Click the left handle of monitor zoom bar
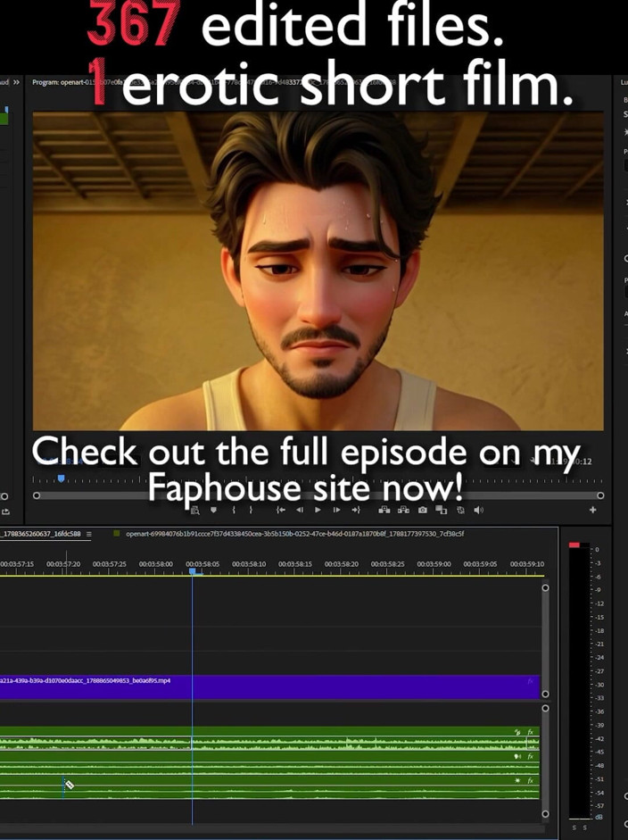The image size is (628, 840). point(37,495)
